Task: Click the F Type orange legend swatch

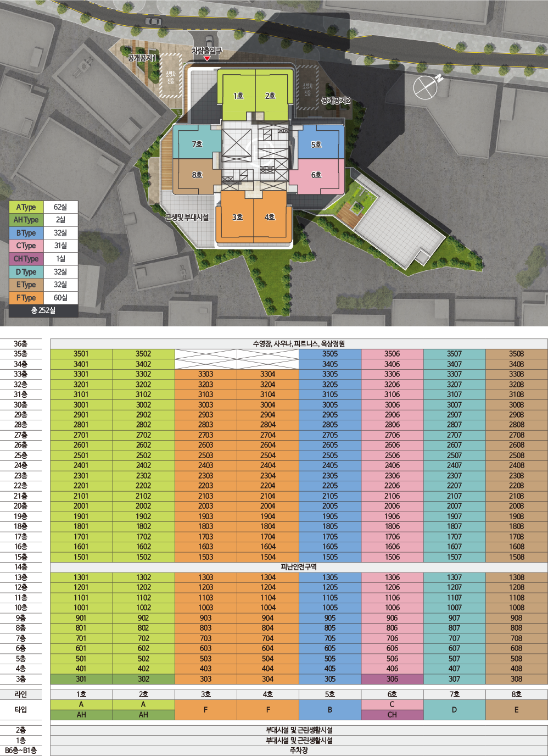Action: pos(26,298)
